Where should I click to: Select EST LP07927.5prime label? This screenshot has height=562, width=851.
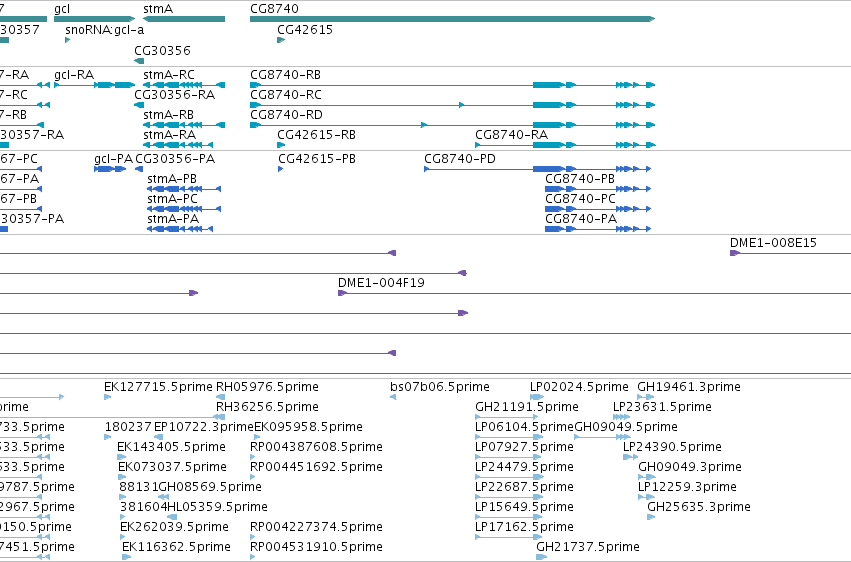(524, 447)
